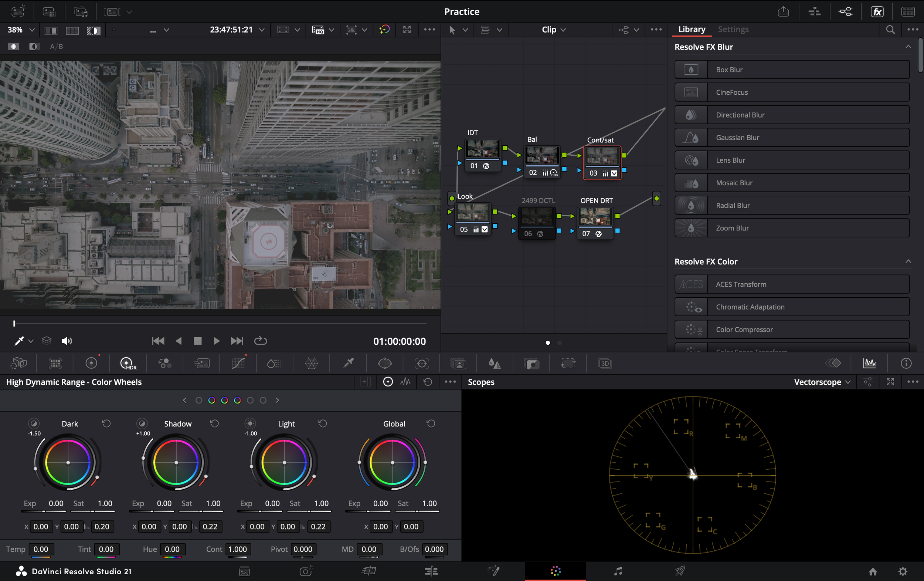Open the Color page tab
Image resolution: width=924 pixels, height=581 pixels.
click(555, 571)
